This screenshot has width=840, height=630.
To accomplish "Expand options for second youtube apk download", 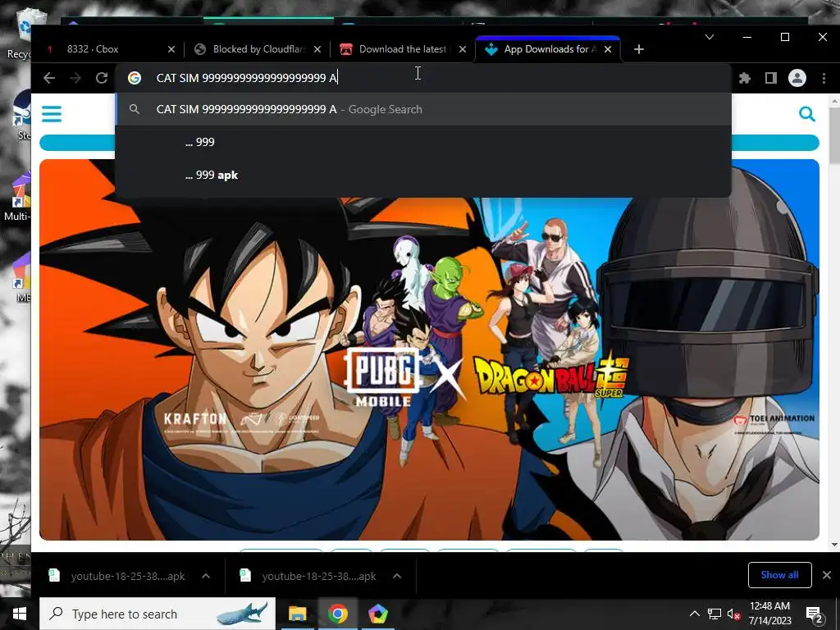I will click(x=397, y=576).
